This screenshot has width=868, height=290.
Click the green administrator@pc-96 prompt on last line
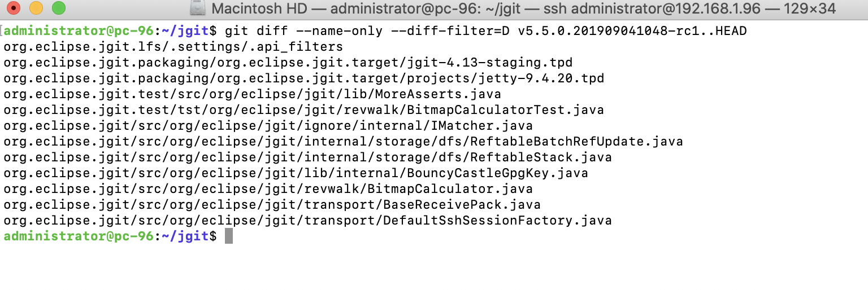[79, 236]
